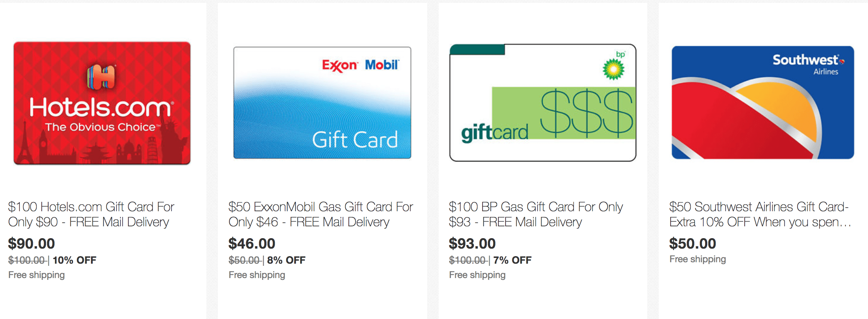Click the $46.00 price of ExxonMobil card
Viewport: 868px width, 319px height.
[252, 244]
